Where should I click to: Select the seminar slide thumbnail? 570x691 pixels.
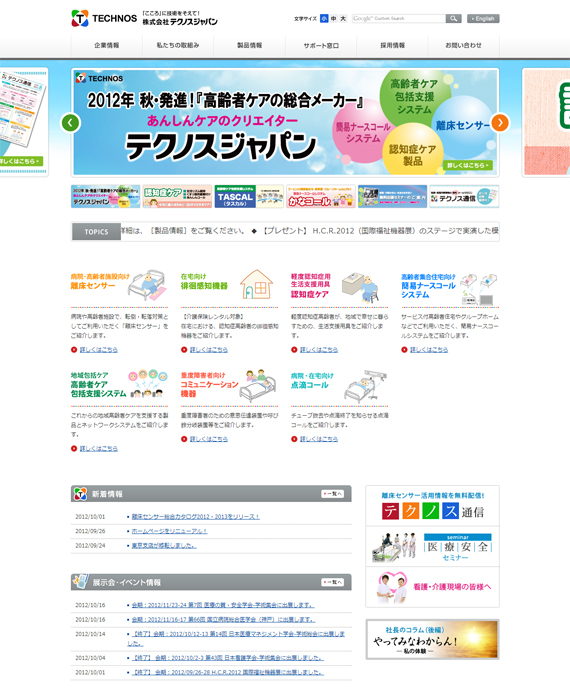pyautogui.click(x=392, y=196)
